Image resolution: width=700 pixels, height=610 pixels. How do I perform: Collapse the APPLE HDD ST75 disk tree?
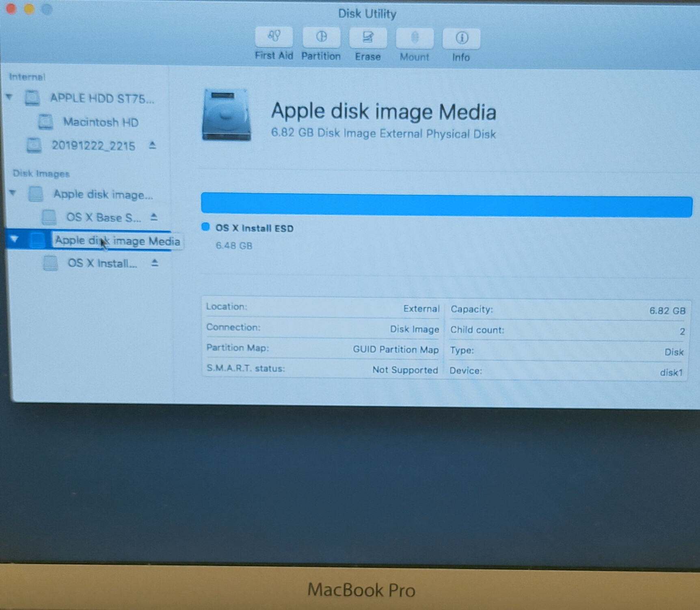(x=9, y=97)
